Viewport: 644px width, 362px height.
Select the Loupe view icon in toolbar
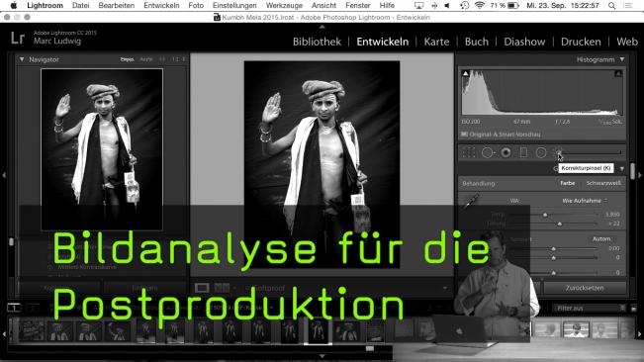(x=201, y=288)
